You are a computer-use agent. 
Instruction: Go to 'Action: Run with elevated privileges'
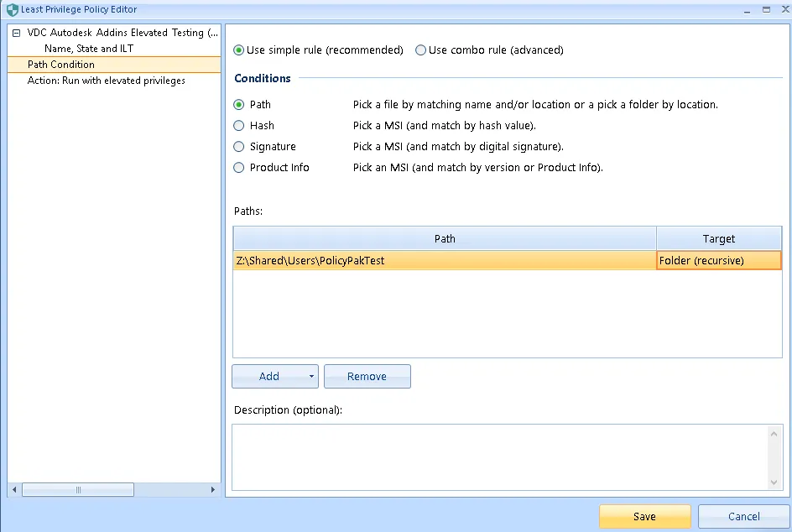click(107, 81)
